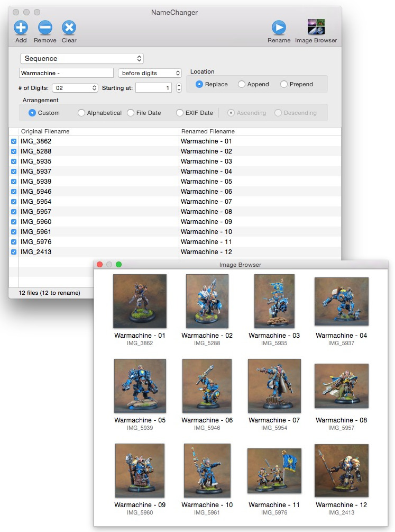Select the Append location radio button
This screenshot has width=395, height=532.
point(242,84)
